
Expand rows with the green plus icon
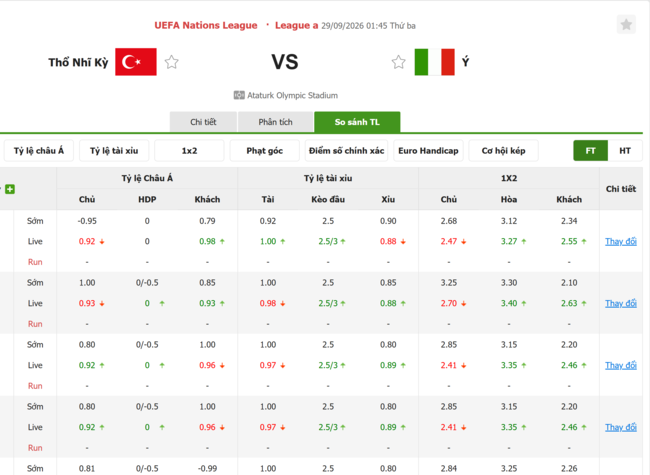(x=10, y=189)
